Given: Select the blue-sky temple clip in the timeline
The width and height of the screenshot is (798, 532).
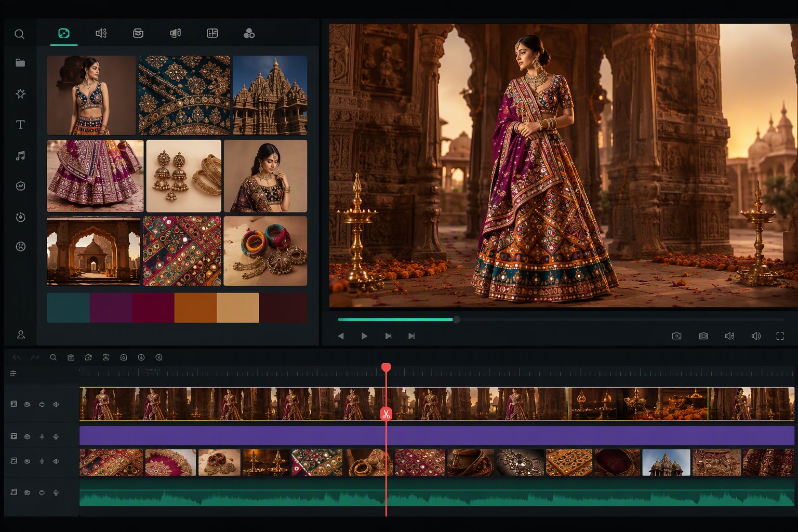Looking at the screenshot, I should click(667, 462).
